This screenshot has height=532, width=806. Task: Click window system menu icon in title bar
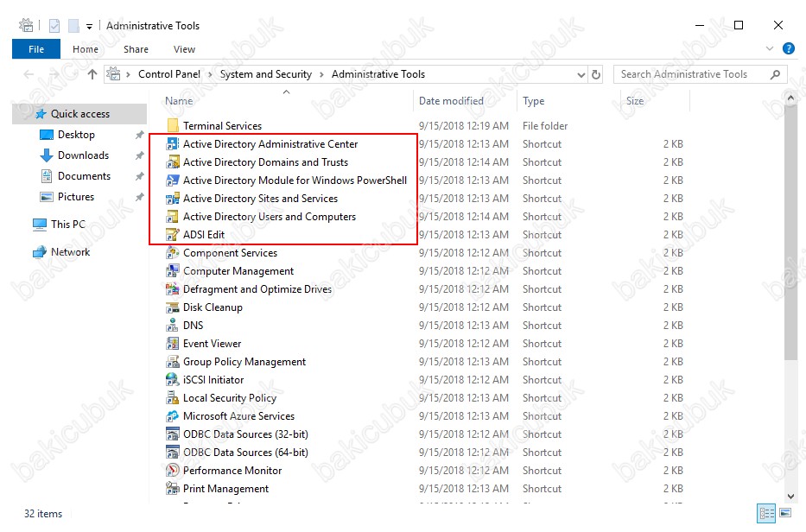(x=26, y=25)
